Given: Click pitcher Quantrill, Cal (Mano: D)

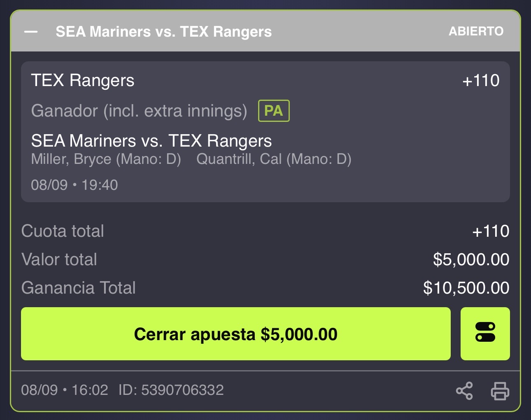Looking at the screenshot, I should pos(274,159).
